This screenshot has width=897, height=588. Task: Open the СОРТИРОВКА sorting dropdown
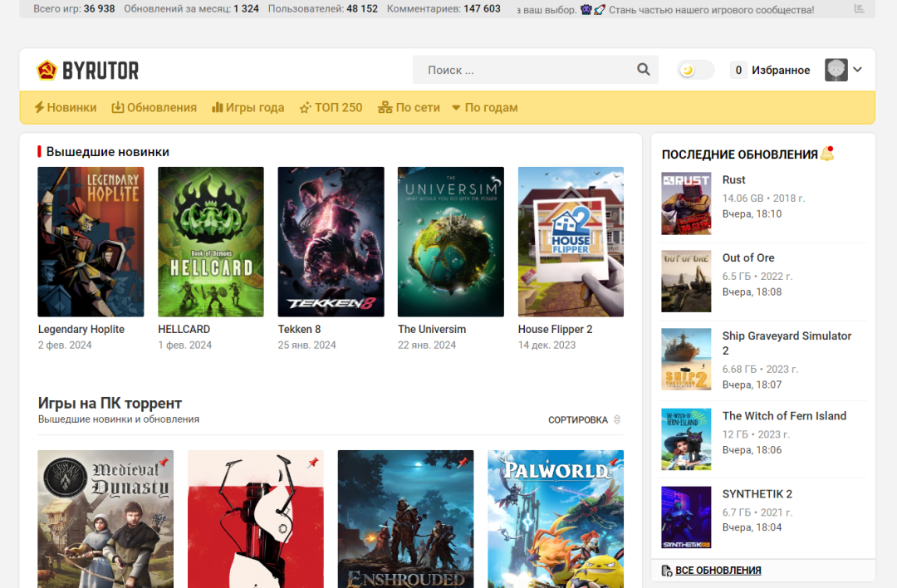pos(584,420)
